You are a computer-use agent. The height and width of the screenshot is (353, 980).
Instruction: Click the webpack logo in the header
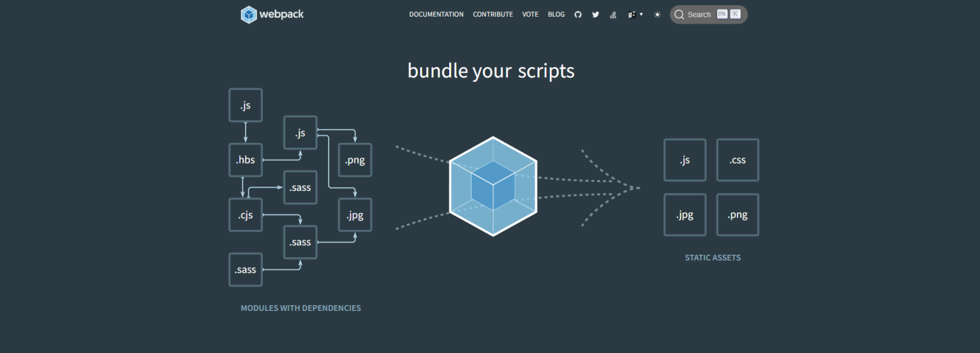pyautogui.click(x=272, y=14)
